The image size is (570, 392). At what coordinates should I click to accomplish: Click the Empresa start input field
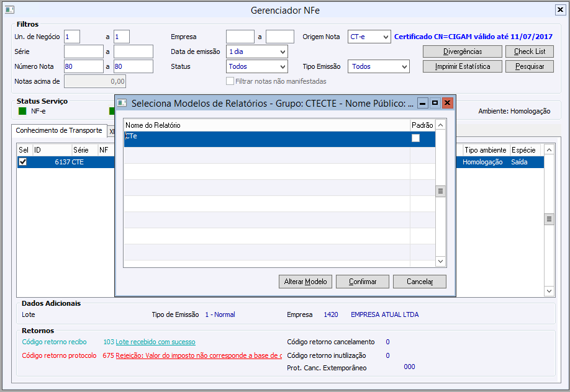240,37
